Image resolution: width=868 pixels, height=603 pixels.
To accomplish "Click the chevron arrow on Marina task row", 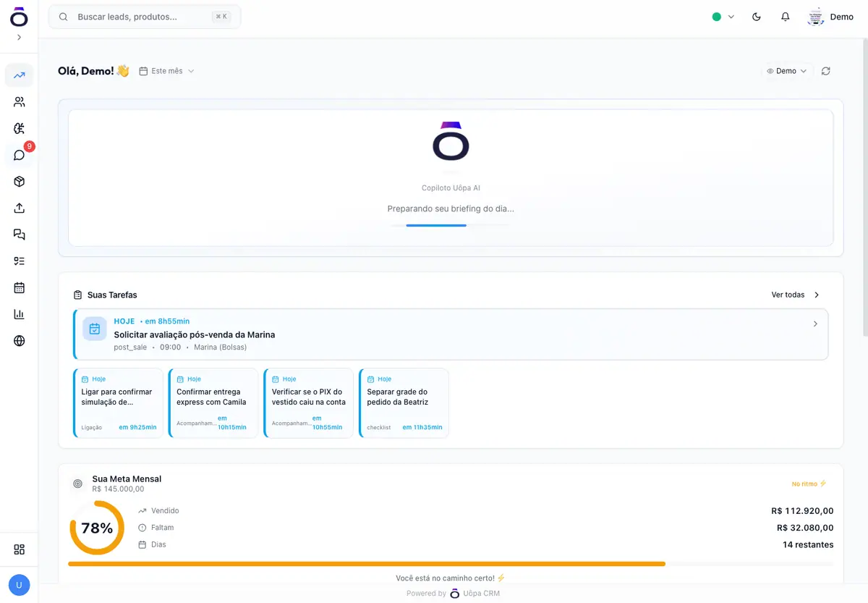I will click(815, 324).
